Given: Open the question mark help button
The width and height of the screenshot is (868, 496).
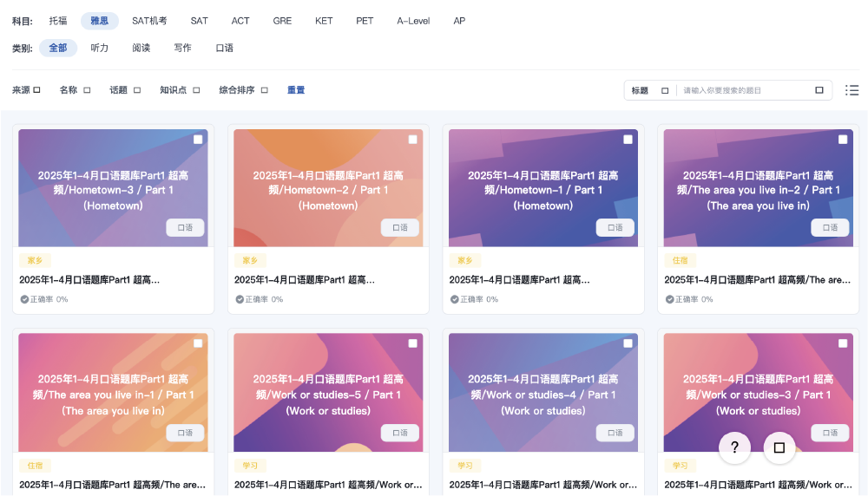Looking at the screenshot, I should tap(734, 447).
